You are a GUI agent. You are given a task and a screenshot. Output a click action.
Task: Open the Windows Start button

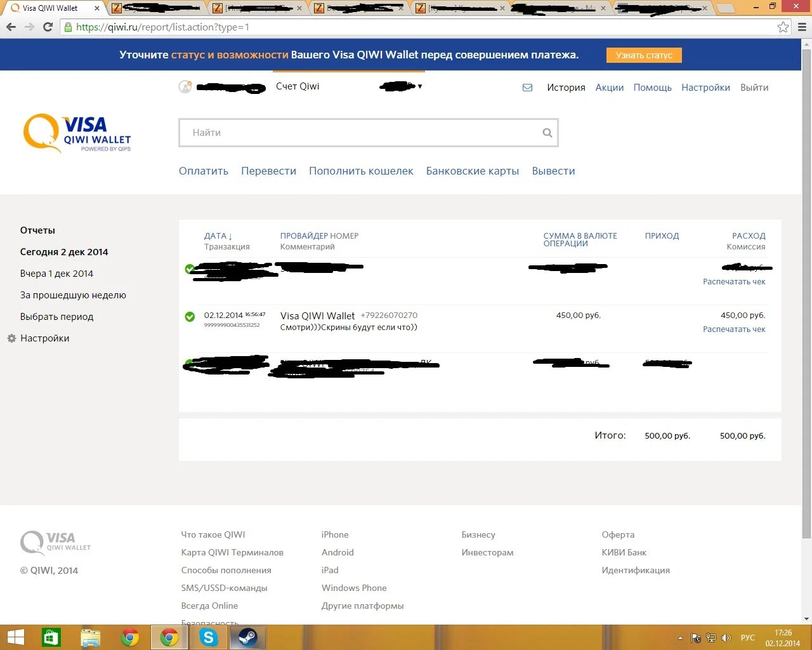(x=15, y=637)
